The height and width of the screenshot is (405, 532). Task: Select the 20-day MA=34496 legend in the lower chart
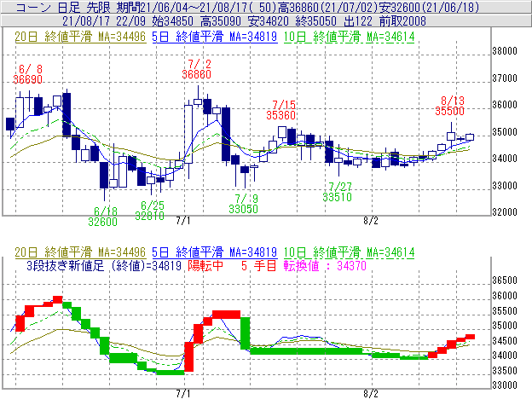click(80, 252)
